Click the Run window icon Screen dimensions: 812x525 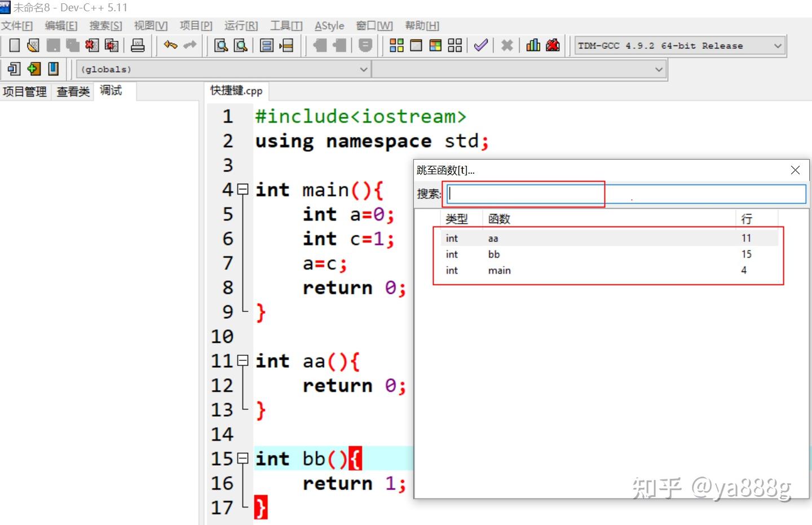[x=416, y=45]
